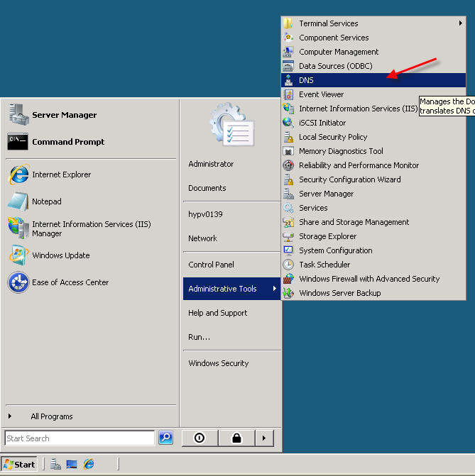Open Windows Security
475x476 pixels.
pyautogui.click(x=219, y=363)
